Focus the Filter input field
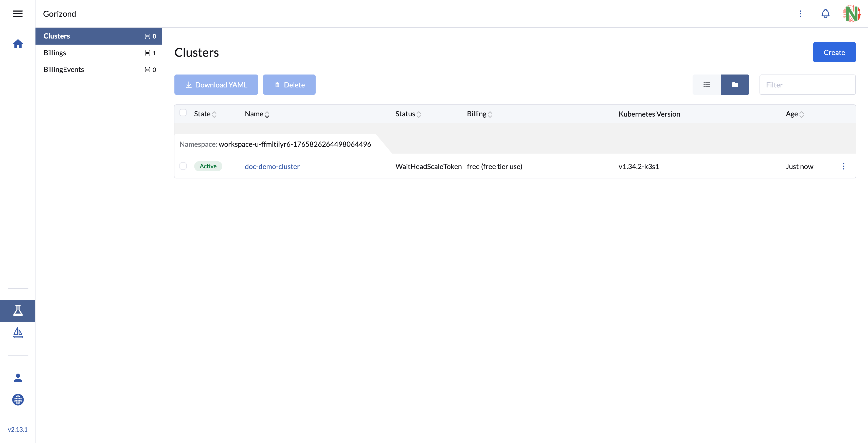868x443 pixels. pos(807,85)
